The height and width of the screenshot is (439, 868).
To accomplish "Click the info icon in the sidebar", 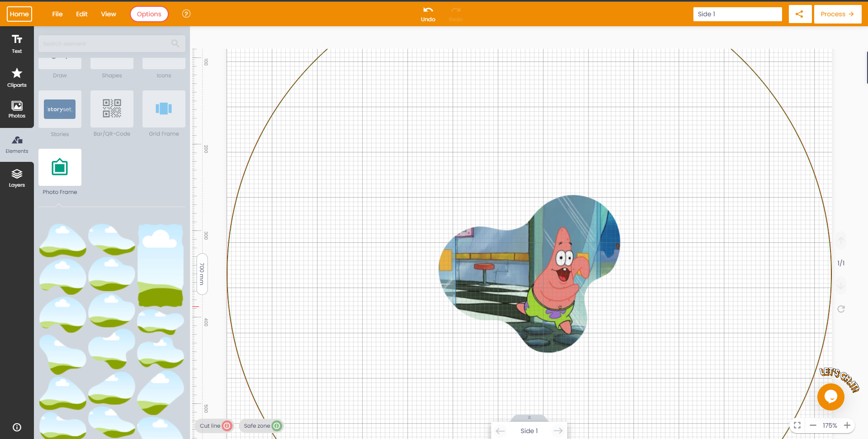I will [x=17, y=427].
